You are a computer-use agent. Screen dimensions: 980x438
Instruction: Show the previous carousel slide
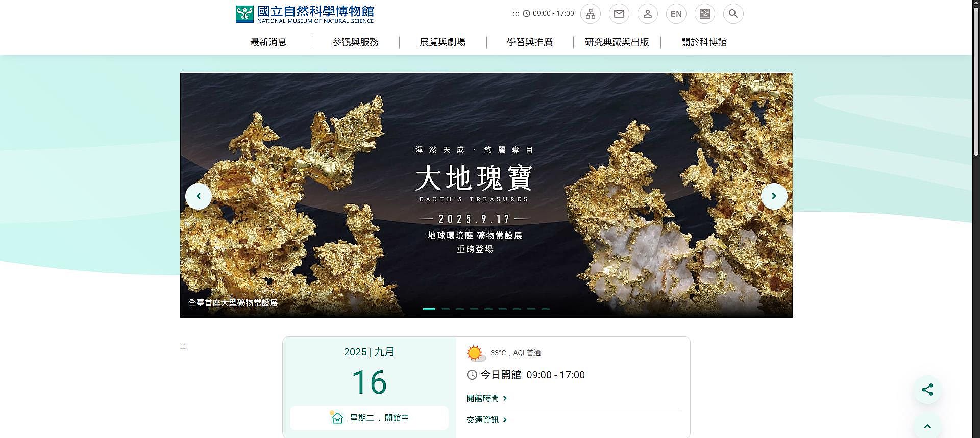(x=199, y=196)
